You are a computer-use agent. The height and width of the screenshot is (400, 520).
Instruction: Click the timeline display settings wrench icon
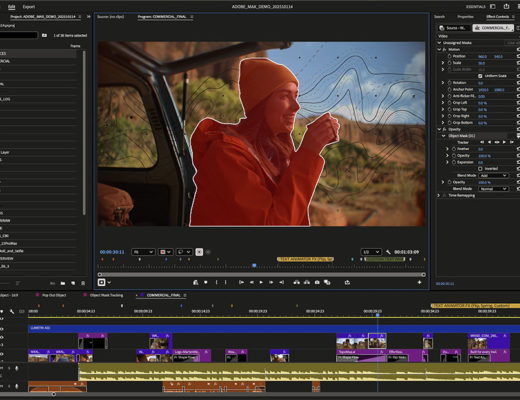(x=12, y=311)
